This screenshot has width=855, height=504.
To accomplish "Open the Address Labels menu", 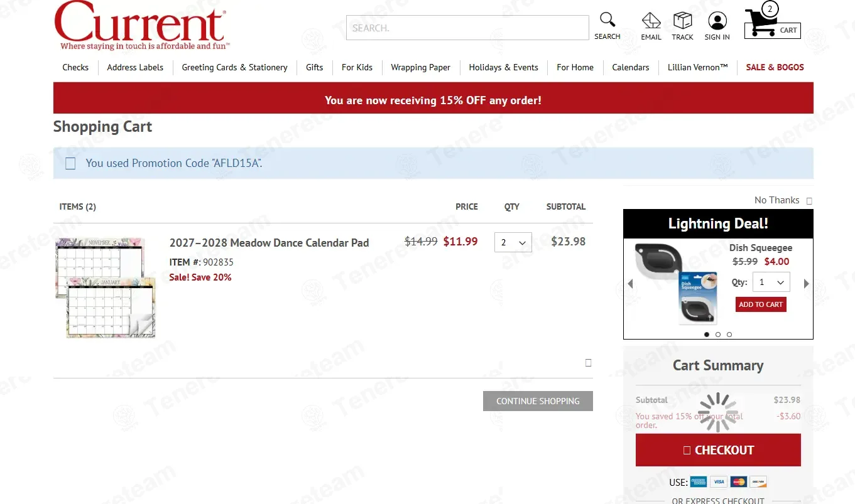I will pos(135,67).
